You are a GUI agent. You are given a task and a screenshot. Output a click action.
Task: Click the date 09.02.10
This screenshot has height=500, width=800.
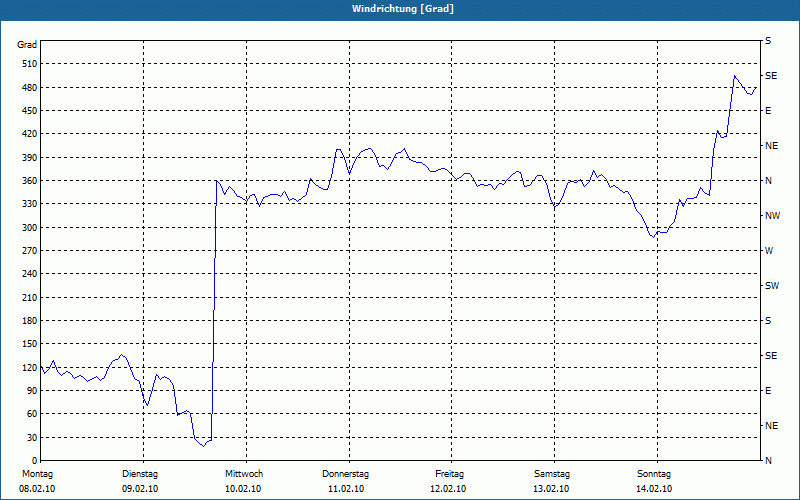click(140, 489)
